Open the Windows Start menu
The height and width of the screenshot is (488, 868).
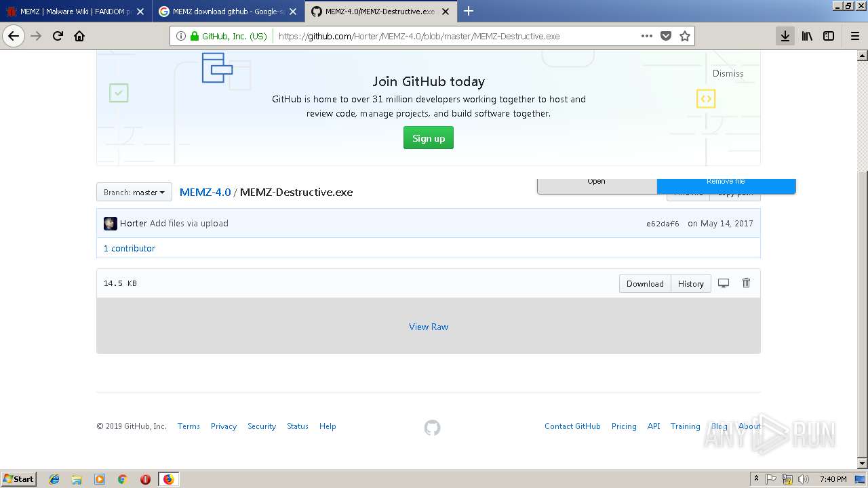coord(18,479)
